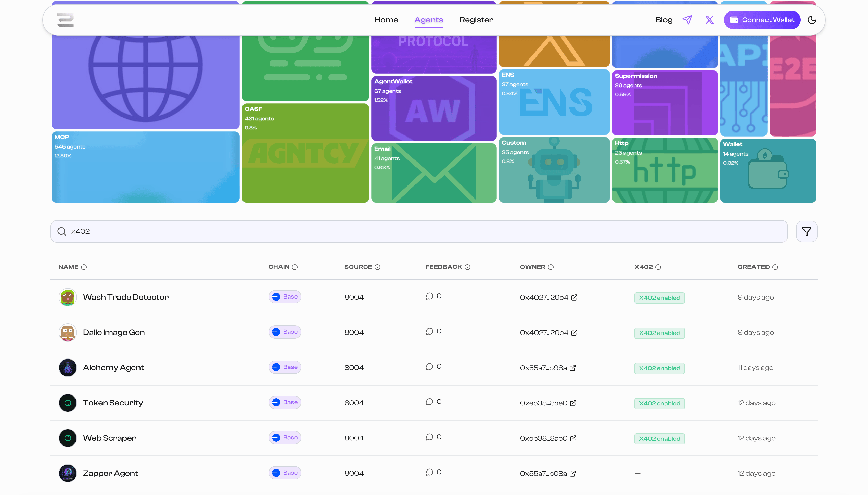Click the CHAIN column info icon
Viewport: 868px width, 495px height.
(295, 267)
